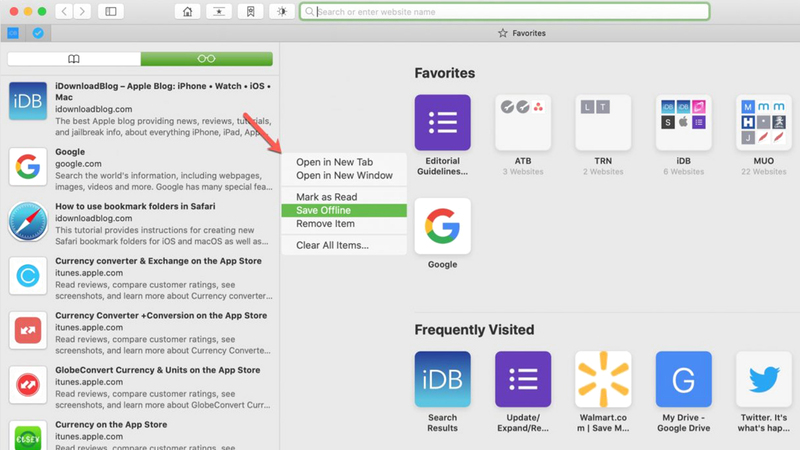Toggle the sidebar with the sidebar button
This screenshot has height=450, width=800.
pos(110,12)
